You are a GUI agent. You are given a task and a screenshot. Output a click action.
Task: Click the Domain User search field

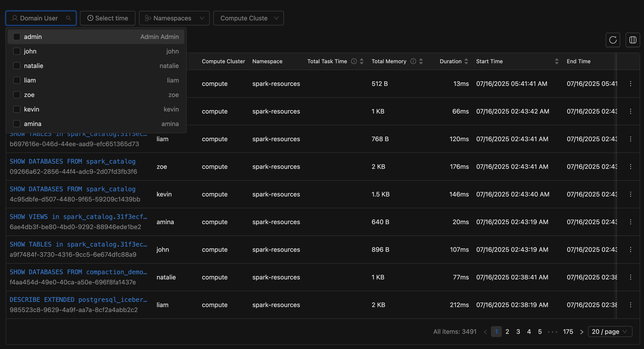point(41,18)
